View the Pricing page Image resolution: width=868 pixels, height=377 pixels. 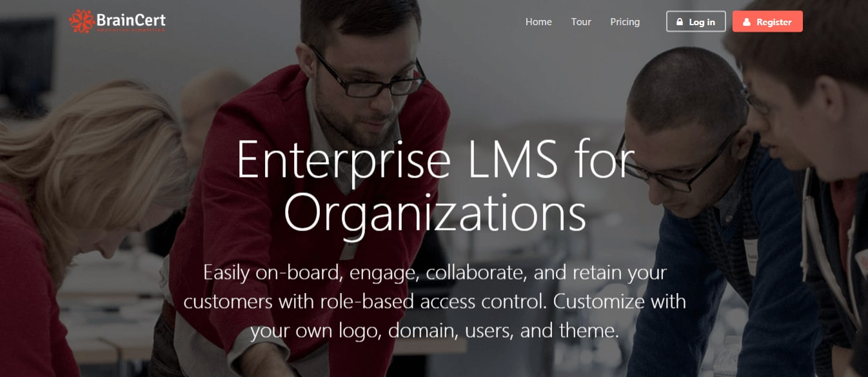[x=625, y=22]
